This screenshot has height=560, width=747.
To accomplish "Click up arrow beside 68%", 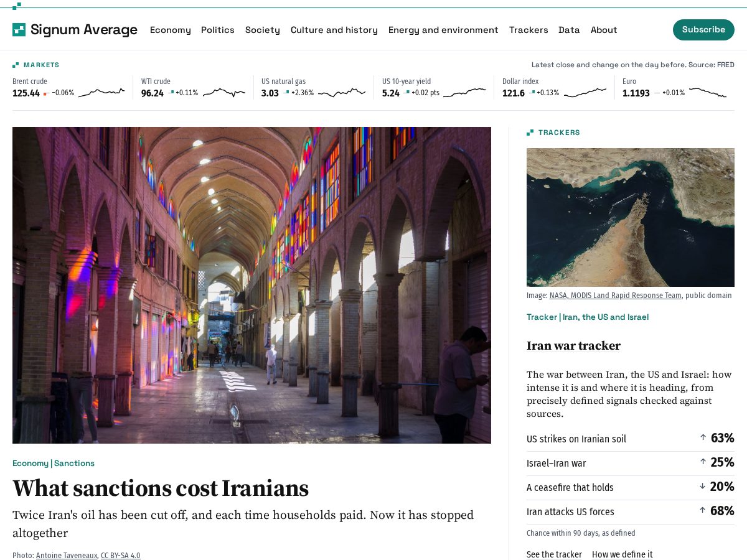I will coord(703,510).
